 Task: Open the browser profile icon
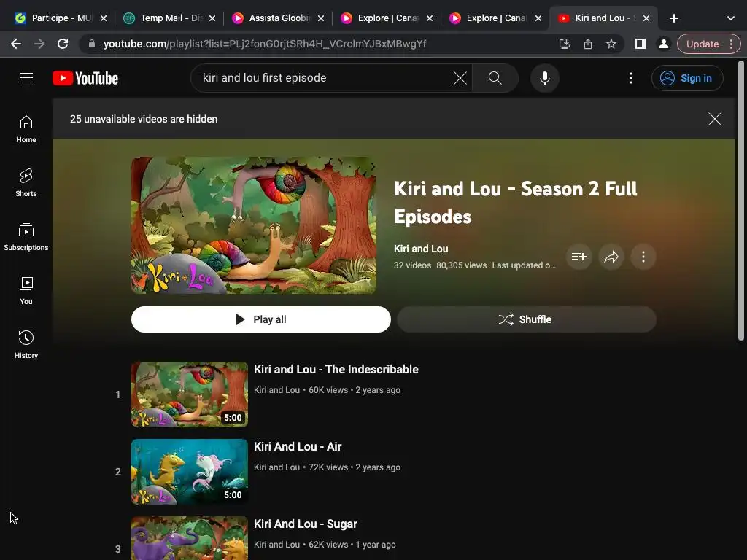[663, 44]
